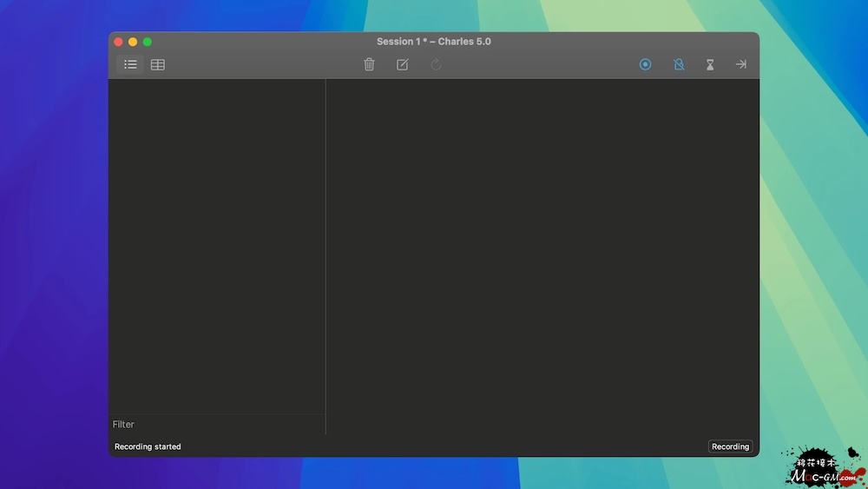Viewport: 868px width, 489px height.
Task: Close the Charles window
Action: pyautogui.click(x=118, y=42)
